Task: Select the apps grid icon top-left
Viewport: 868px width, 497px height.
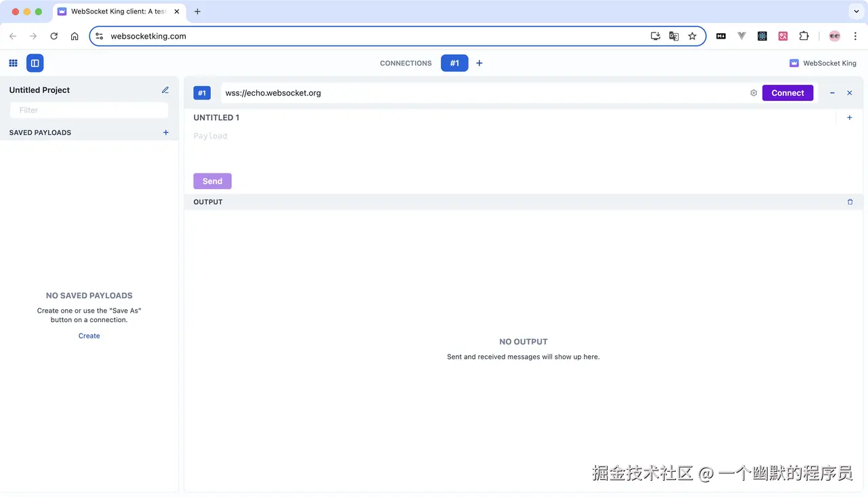Action: (x=12, y=62)
